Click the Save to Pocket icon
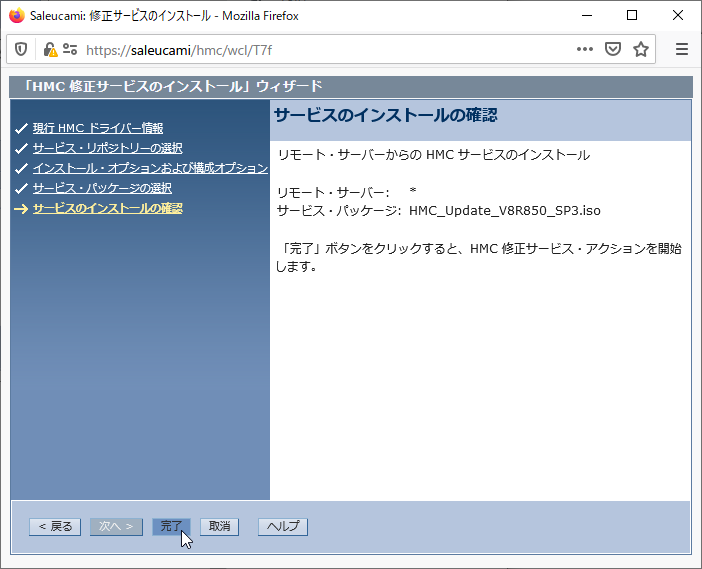 613,49
